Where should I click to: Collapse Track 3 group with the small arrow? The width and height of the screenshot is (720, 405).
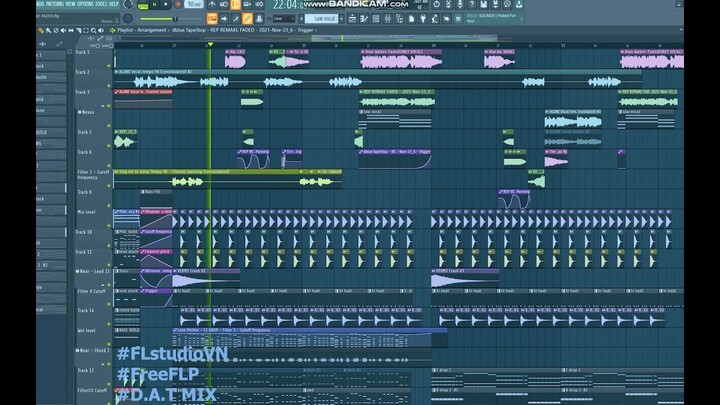click(x=103, y=106)
